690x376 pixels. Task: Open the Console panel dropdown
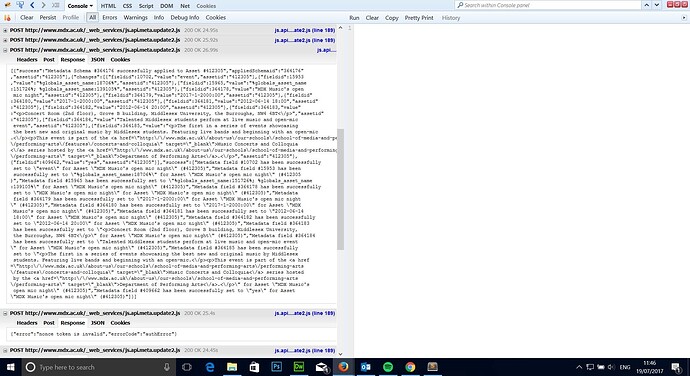[80, 6]
